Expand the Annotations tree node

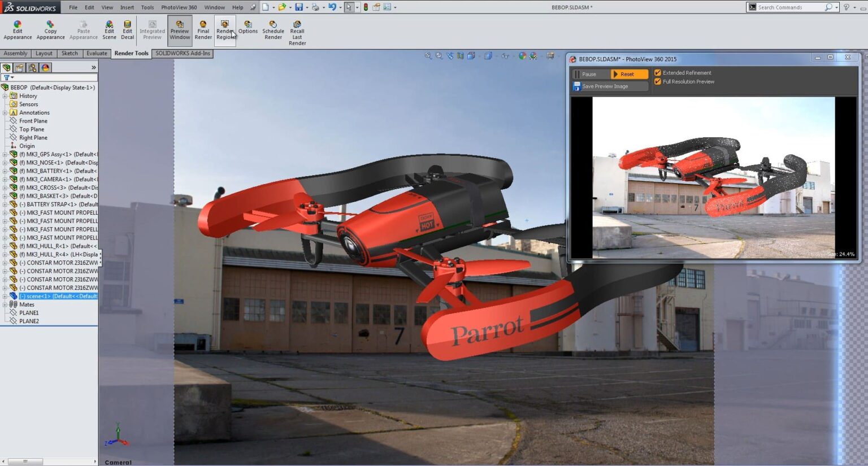[x=5, y=113]
